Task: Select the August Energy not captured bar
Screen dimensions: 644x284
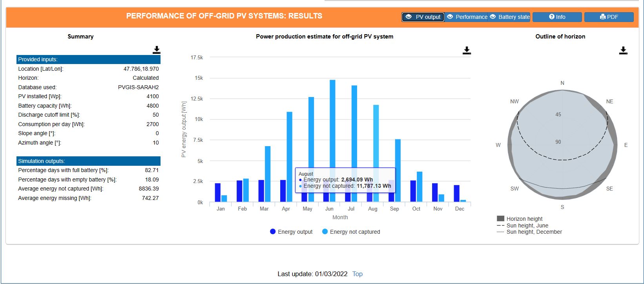Action: click(x=376, y=136)
